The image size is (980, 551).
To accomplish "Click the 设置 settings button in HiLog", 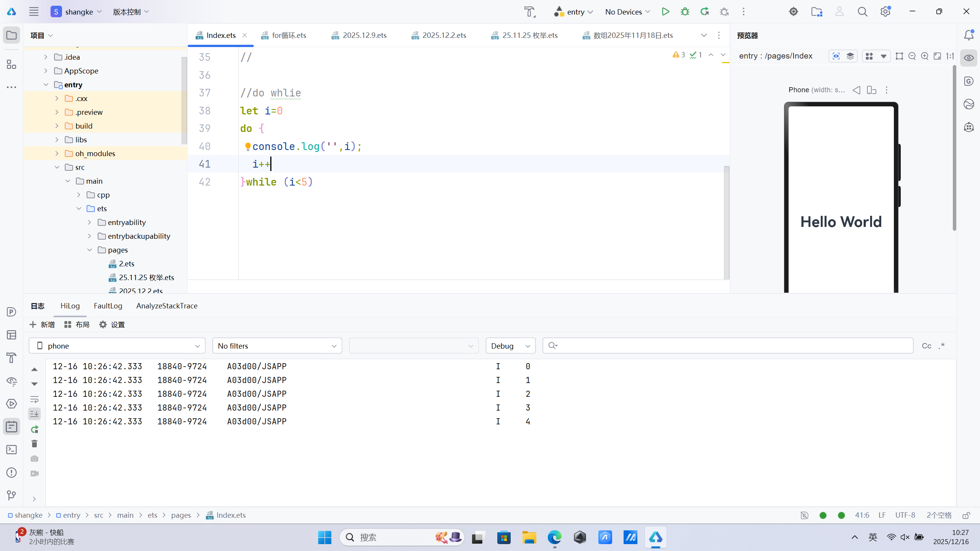I will pos(112,324).
